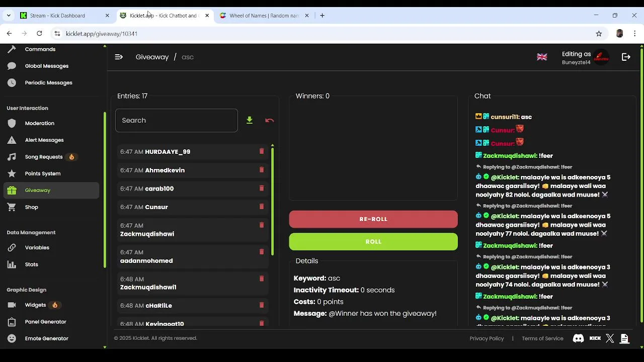Open a new browser tab
The image size is (644, 362).
point(323,16)
